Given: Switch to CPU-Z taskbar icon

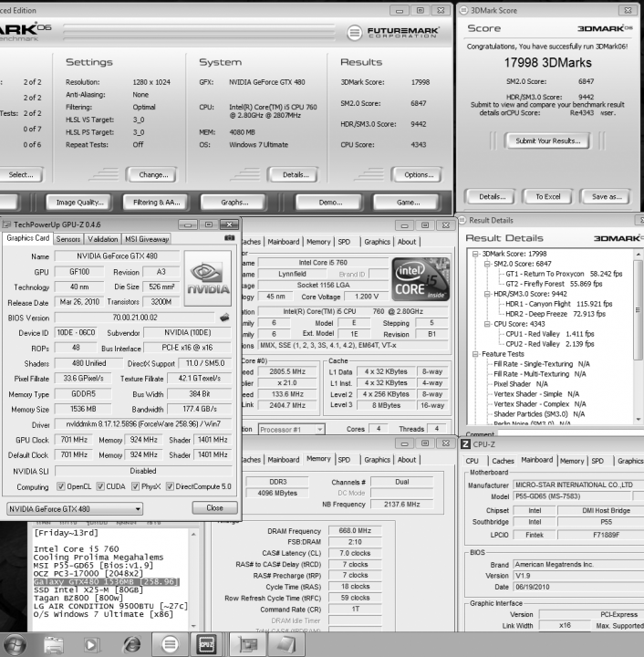Looking at the screenshot, I should pos(206,644).
